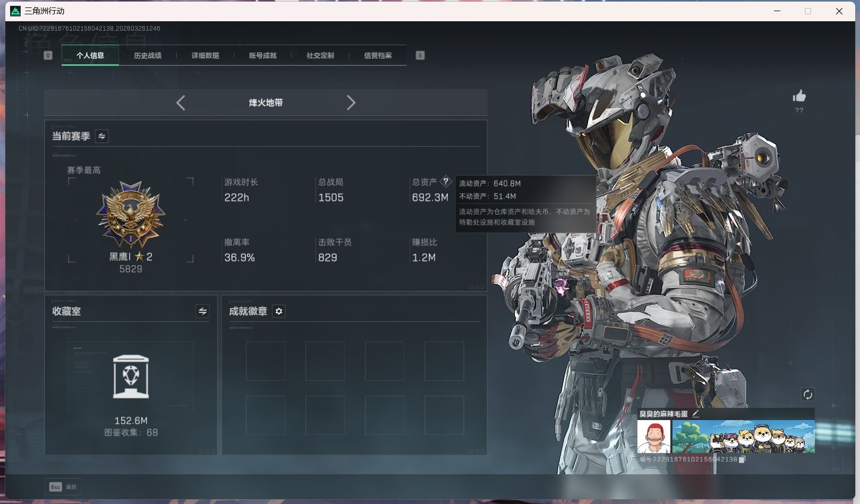Open the 详细数据 tab

[205, 55]
